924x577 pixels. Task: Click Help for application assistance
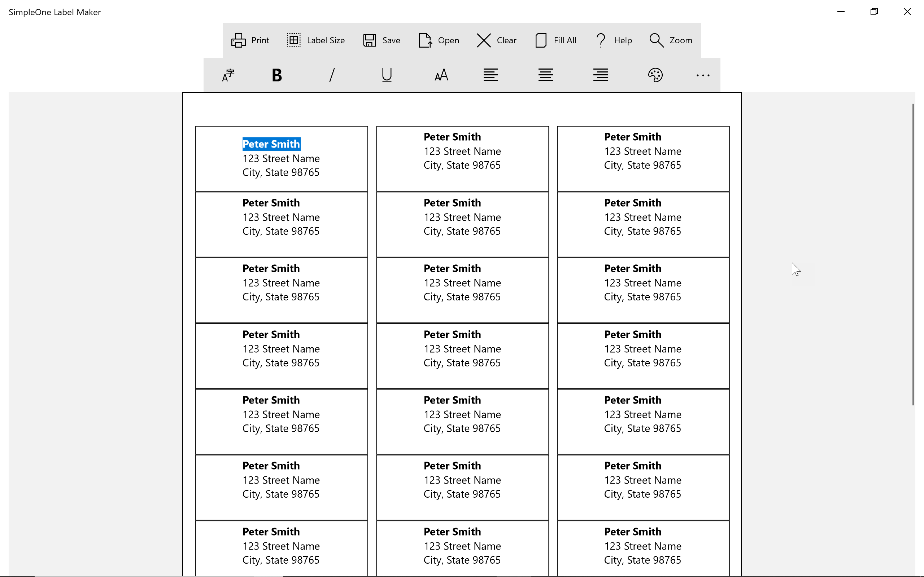pyautogui.click(x=613, y=40)
